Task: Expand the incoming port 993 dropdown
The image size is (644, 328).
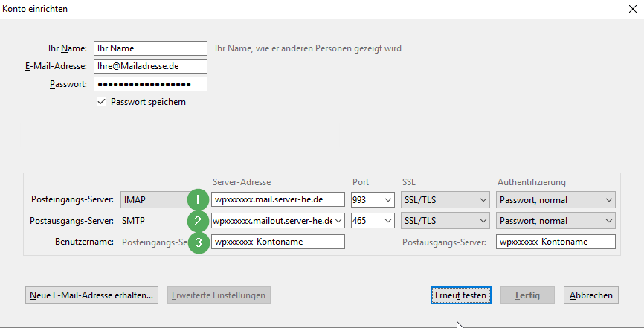Action: tap(373, 199)
